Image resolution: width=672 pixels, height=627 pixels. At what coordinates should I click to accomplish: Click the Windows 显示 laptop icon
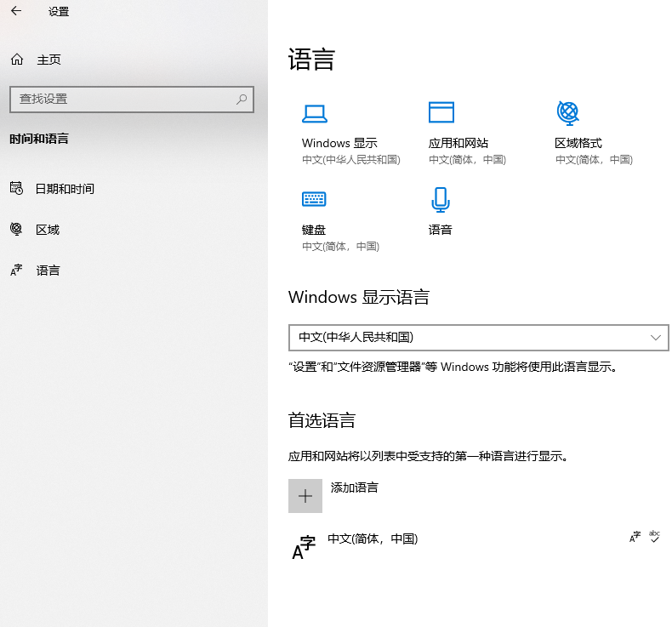(315, 113)
